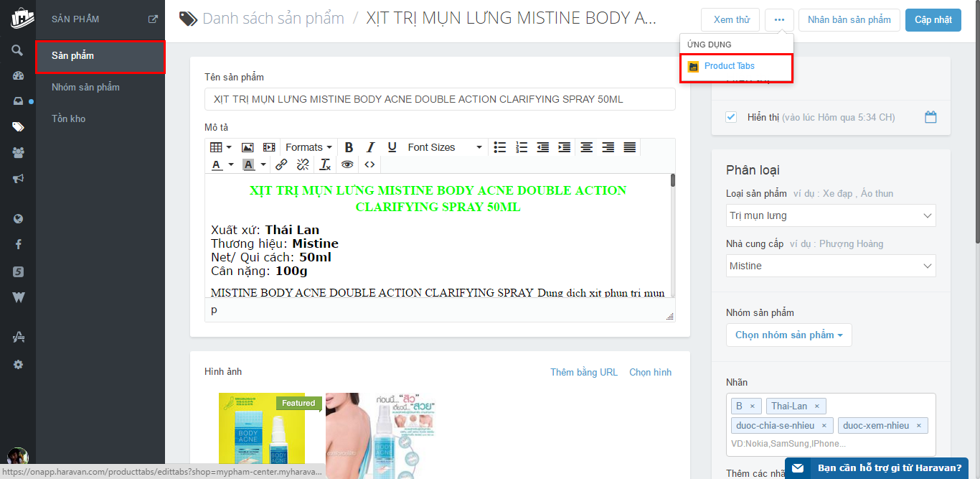This screenshot has height=479, width=980.
Task: Open the table insert dropdown
Action: [x=220, y=147]
